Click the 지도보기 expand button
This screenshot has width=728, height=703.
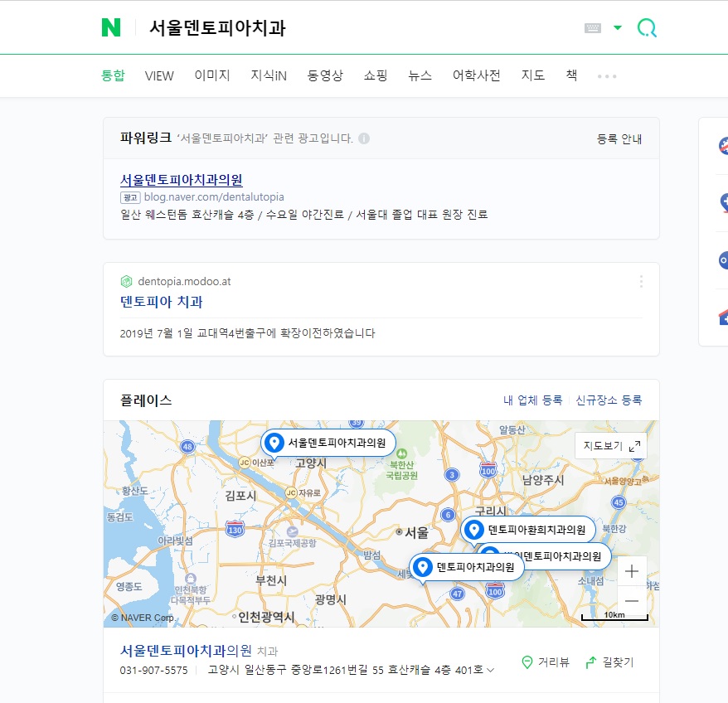(610, 446)
